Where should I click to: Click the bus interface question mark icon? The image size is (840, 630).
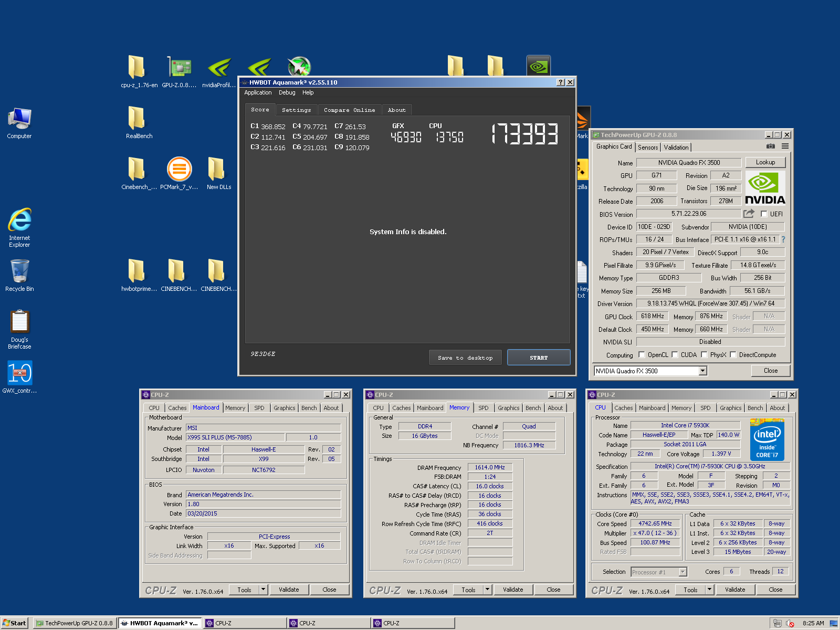pos(783,239)
